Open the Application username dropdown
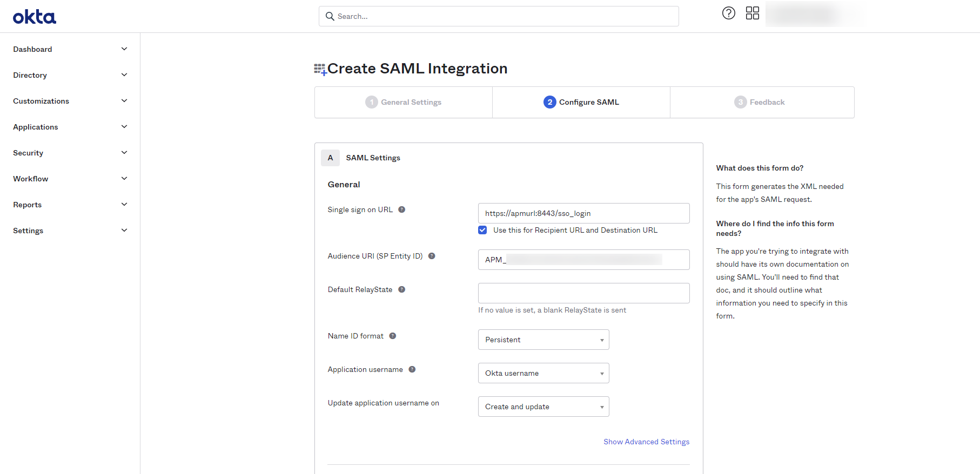Screen dimensions: 980x474 543,374
